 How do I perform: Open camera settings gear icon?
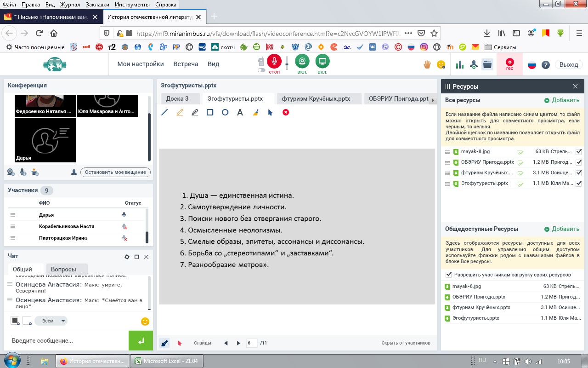coord(11,172)
